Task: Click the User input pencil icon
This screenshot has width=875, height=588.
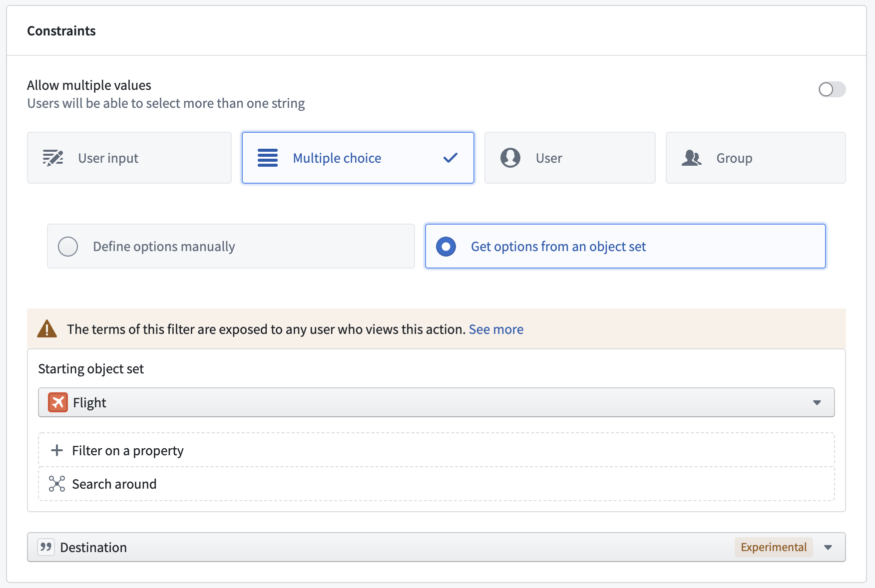Action: [x=53, y=158]
